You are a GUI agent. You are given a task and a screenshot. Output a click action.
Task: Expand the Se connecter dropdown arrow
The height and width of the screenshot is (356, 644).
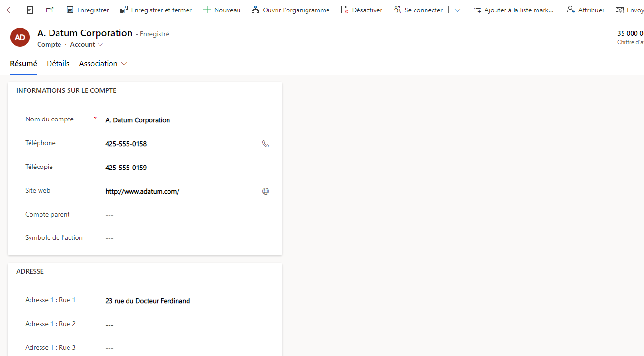[x=457, y=10]
